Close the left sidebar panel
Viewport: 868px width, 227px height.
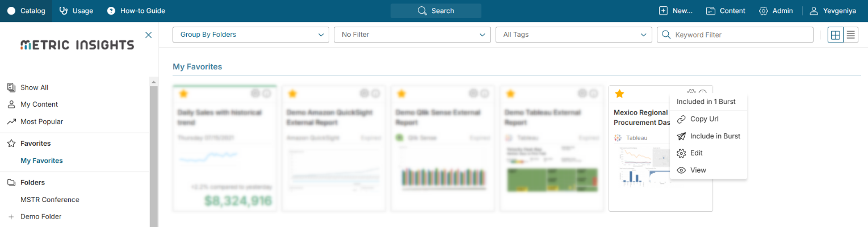point(149,35)
